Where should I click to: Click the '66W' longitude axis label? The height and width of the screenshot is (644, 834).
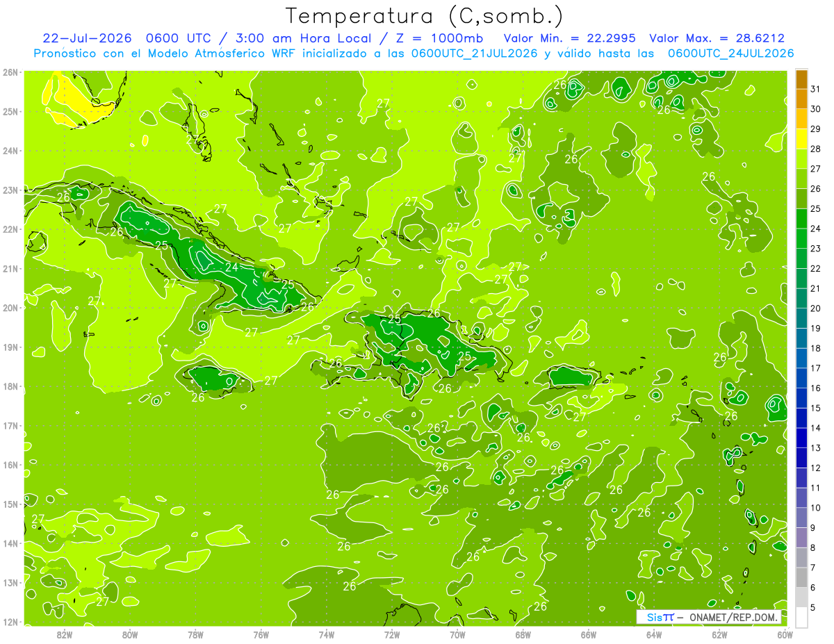pyautogui.click(x=589, y=634)
